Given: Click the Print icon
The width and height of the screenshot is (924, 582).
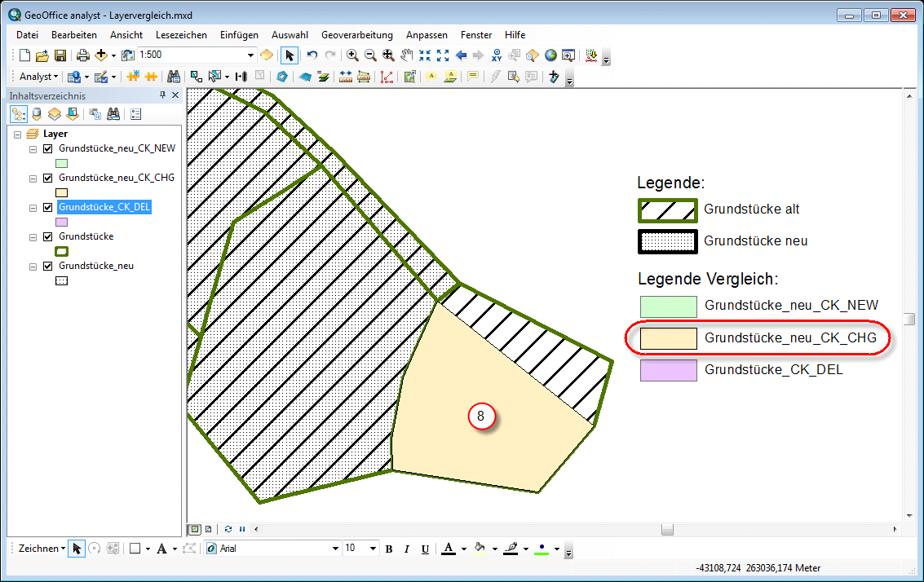Looking at the screenshot, I should [82, 55].
